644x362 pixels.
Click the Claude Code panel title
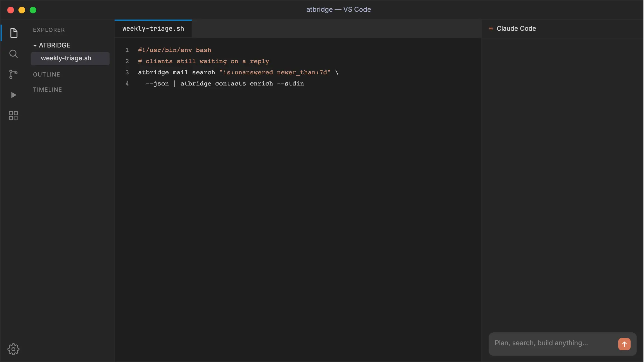[516, 28]
